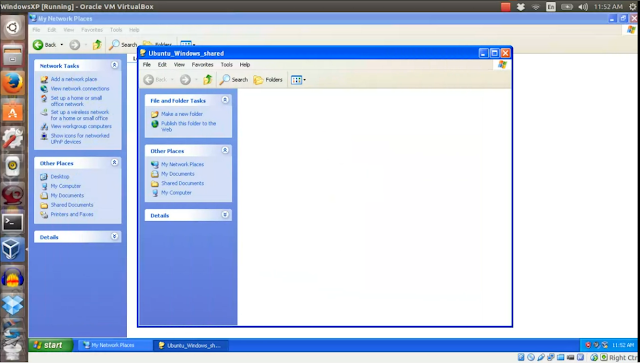Click Back button in My Network Places window

44,45
